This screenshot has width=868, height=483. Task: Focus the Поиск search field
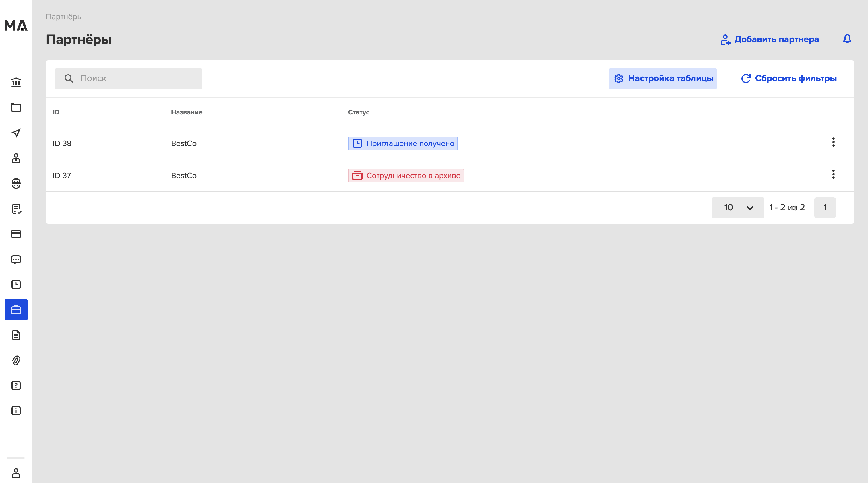click(128, 78)
